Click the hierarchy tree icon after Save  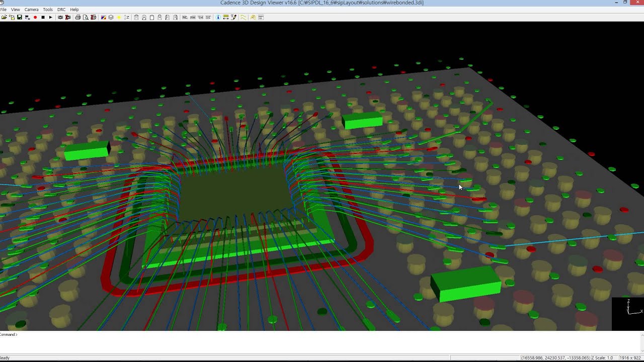[x=27, y=17]
